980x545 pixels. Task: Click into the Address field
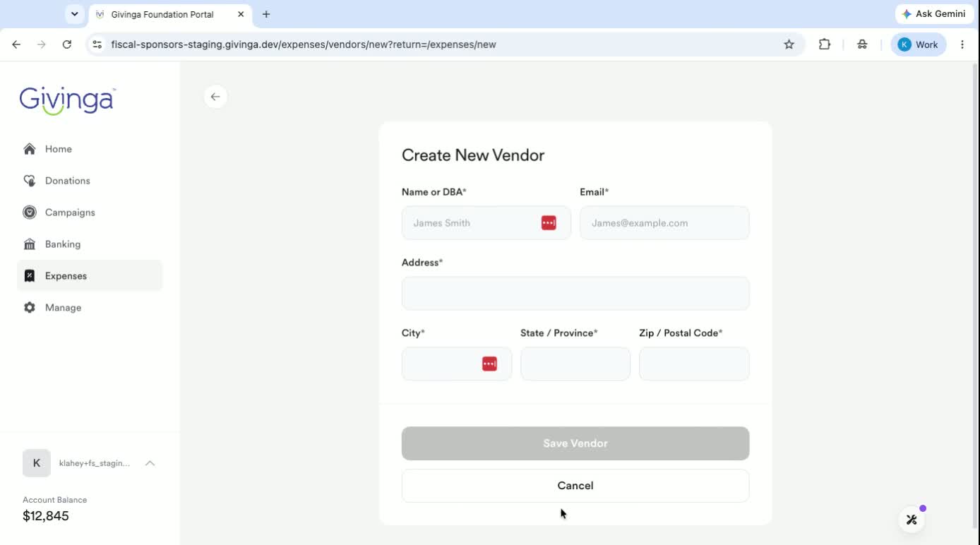pyautogui.click(x=575, y=293)
